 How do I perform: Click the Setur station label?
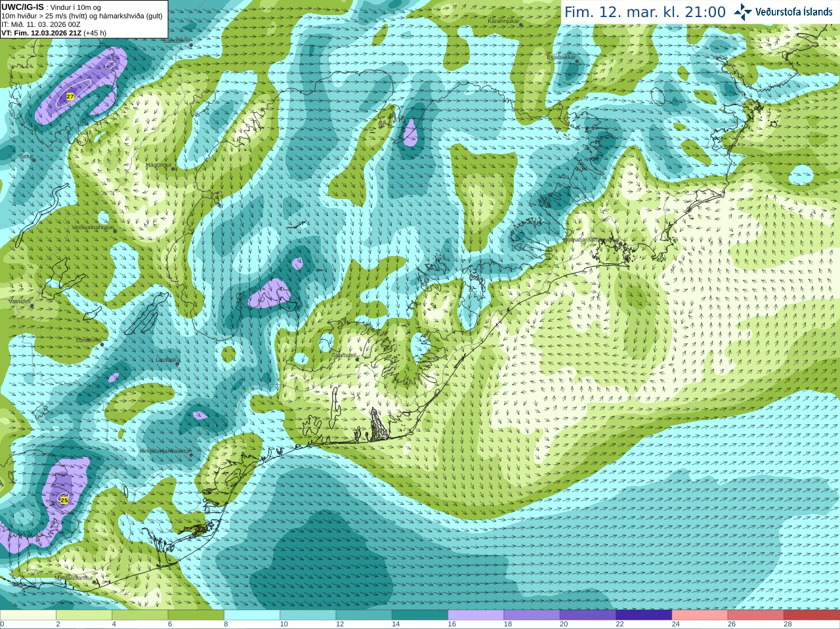[26, 156]
